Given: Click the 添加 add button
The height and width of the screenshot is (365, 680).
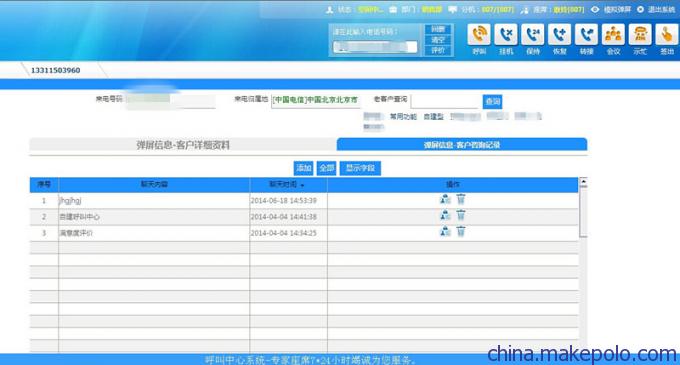Looking at the screenshot, I should tap(303, 168).
